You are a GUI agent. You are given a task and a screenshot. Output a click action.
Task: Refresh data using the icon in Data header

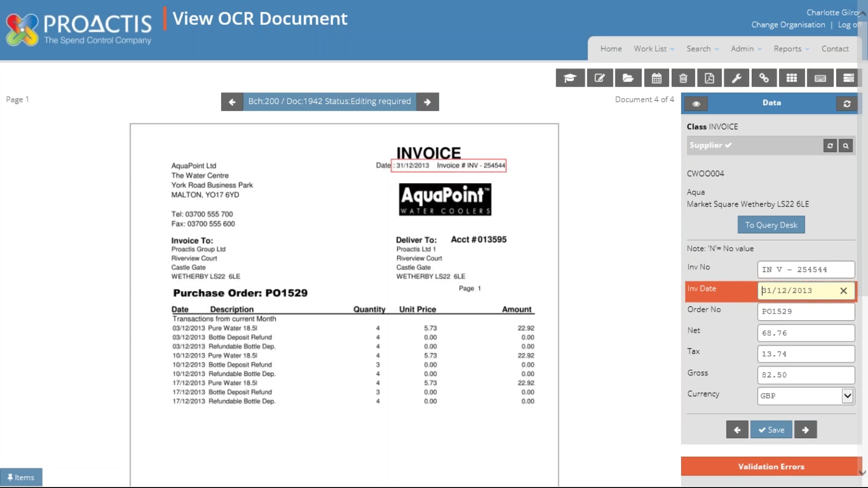846,103
